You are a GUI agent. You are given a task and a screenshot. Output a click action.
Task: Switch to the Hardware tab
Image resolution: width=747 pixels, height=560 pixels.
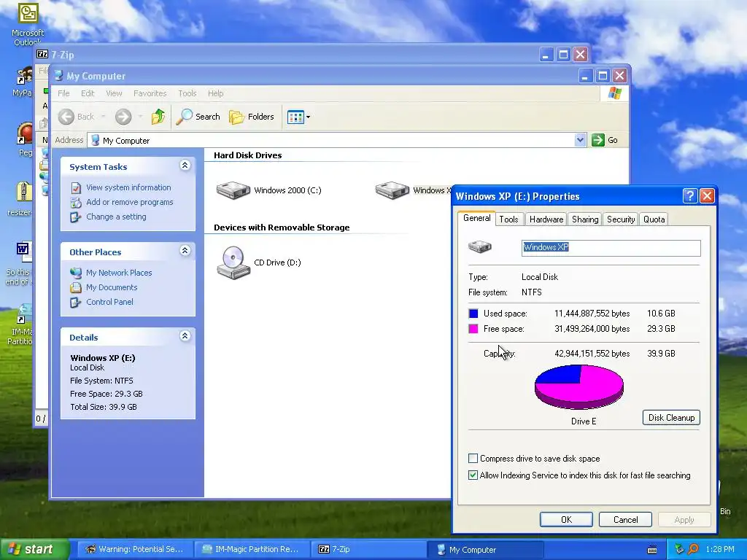[546, 219]
